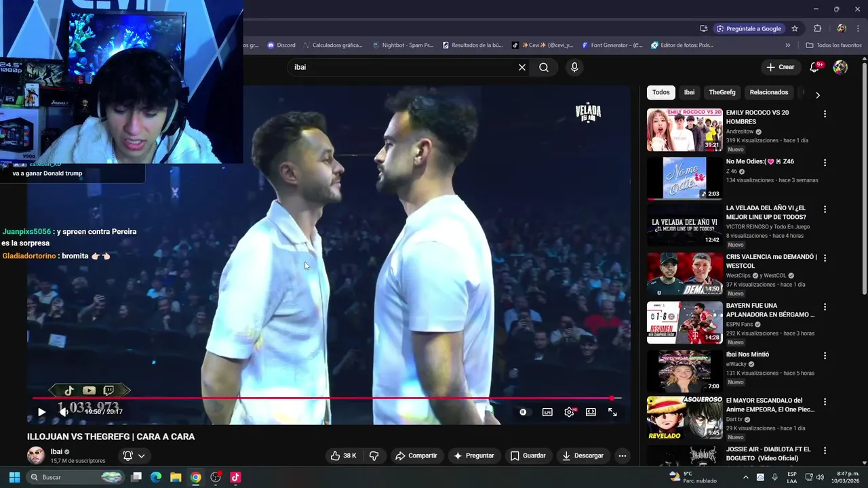Select the Todos filter chip
Screen dimensions: 868x488
click(x=661, y=92)
